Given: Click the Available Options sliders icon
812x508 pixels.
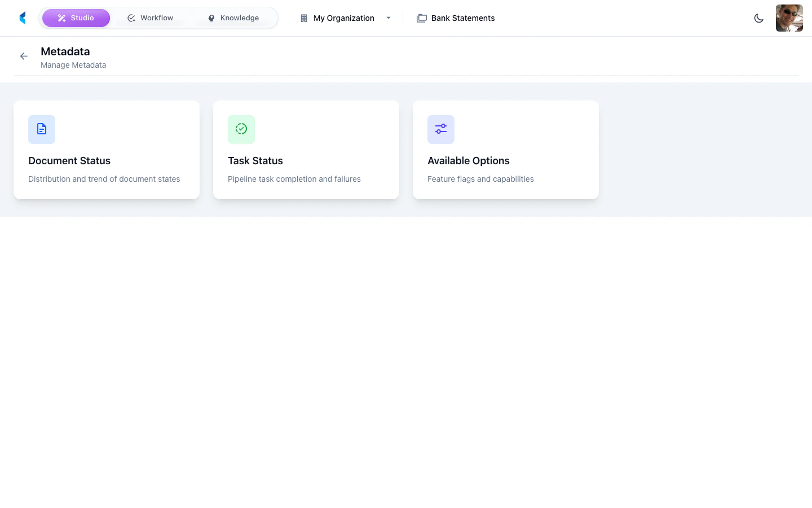Looking at the screenshot, I should click(441, 129).
